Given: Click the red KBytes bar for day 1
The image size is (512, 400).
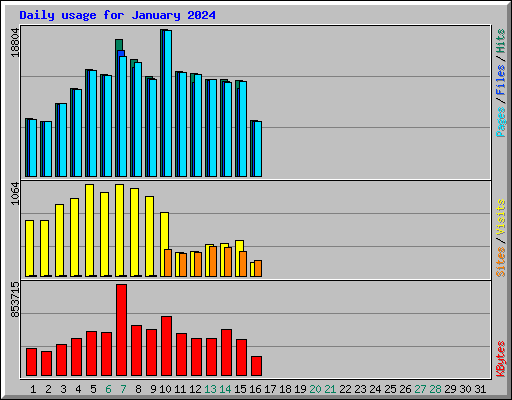Looking at the screenshot, I should click(x=31, y=362).
